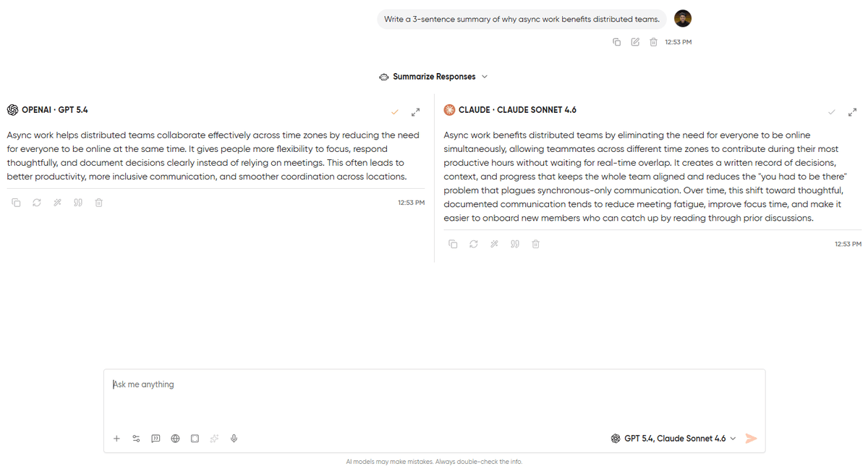
Task: Toggle the checkmark on GPT 5.4's response
Action: pos(395,112)
